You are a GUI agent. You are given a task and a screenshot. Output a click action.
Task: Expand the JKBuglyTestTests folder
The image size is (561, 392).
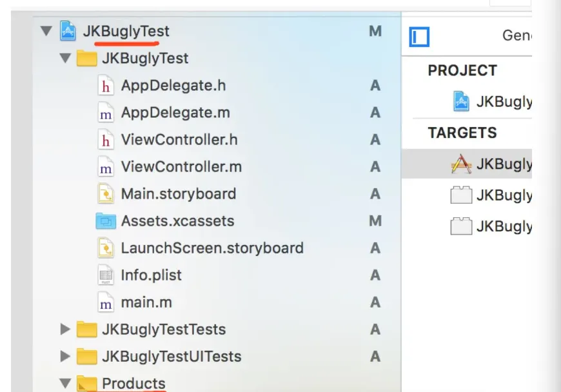[65, 329]
